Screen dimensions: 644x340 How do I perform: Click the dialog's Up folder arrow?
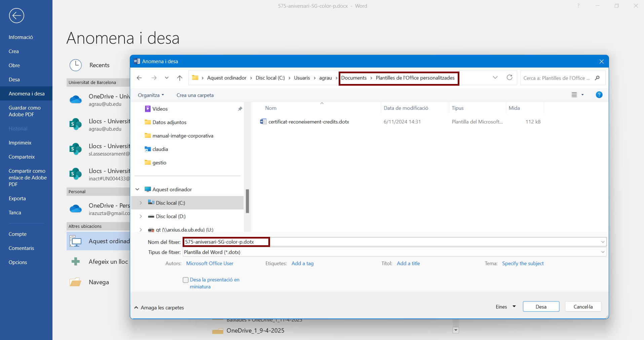(x=180, y=78)
